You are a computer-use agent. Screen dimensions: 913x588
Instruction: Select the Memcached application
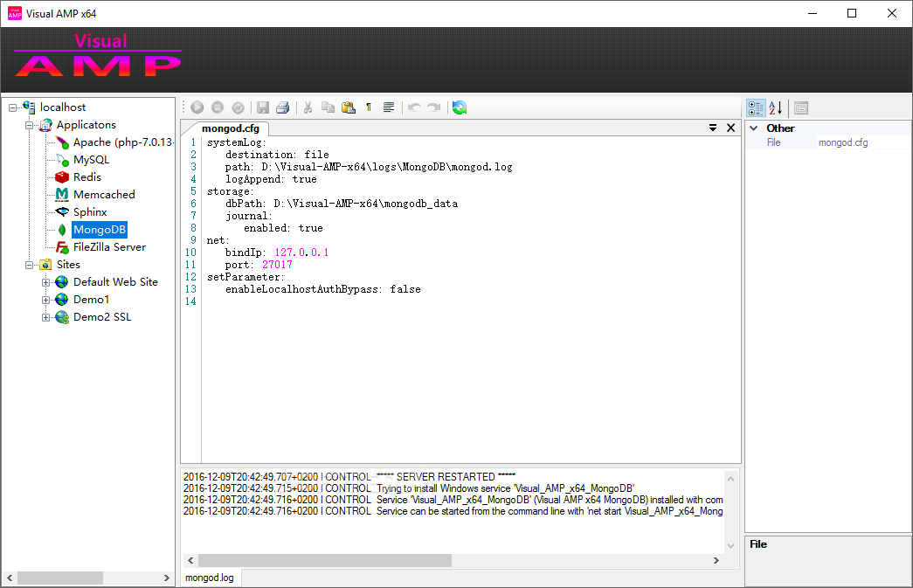104,195
